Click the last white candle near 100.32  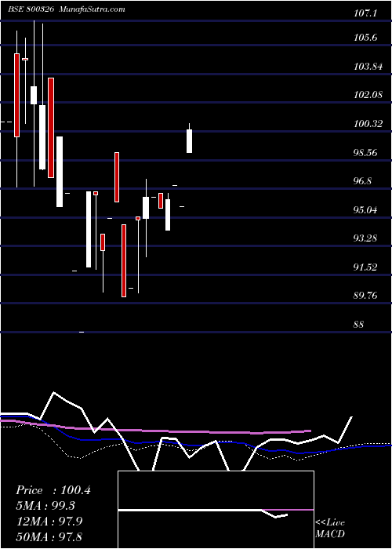click(x=190, y=141)
